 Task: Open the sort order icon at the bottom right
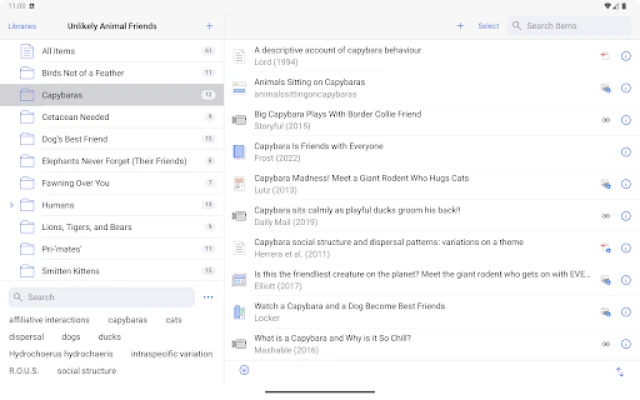click(620, 371)
